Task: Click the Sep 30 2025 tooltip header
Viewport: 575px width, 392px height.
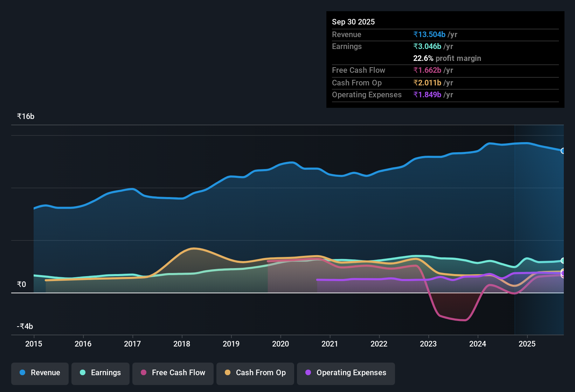Action: pos(353,22)
